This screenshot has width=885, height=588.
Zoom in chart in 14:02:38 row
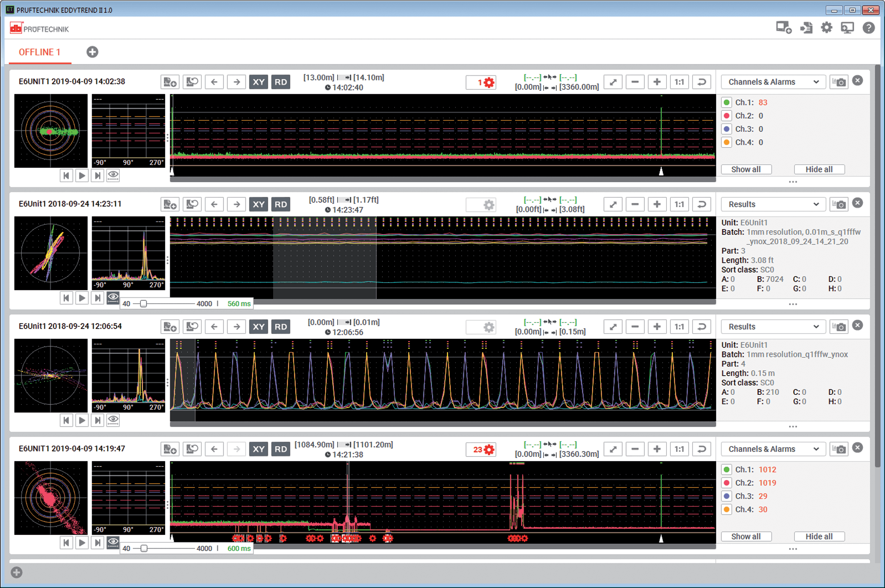tap(657, 82)
